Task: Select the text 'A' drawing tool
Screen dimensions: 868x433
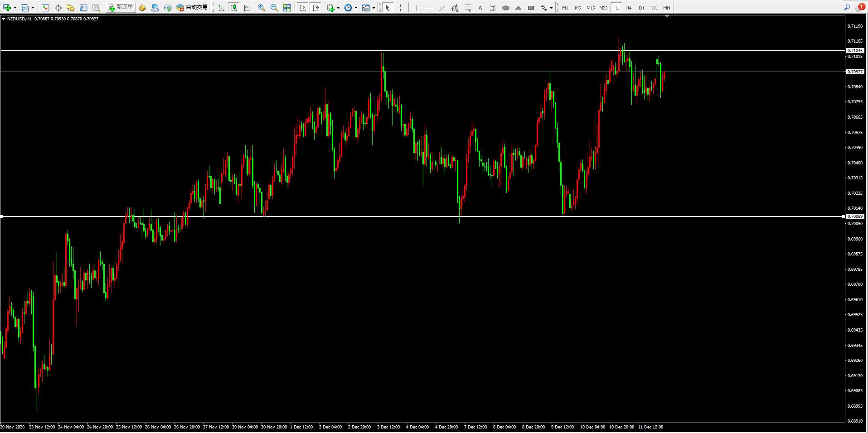Action: [480, 8]
